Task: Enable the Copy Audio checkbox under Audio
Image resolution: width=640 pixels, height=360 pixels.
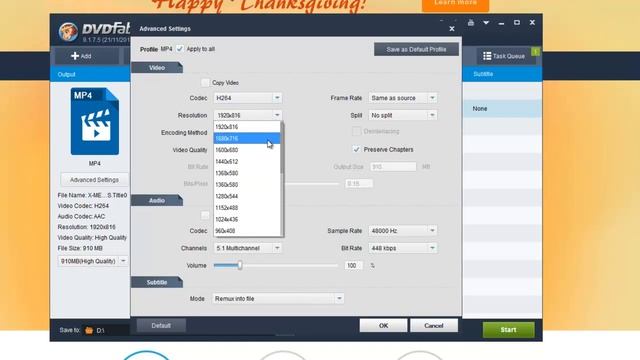Action: [x=205, y=215]
